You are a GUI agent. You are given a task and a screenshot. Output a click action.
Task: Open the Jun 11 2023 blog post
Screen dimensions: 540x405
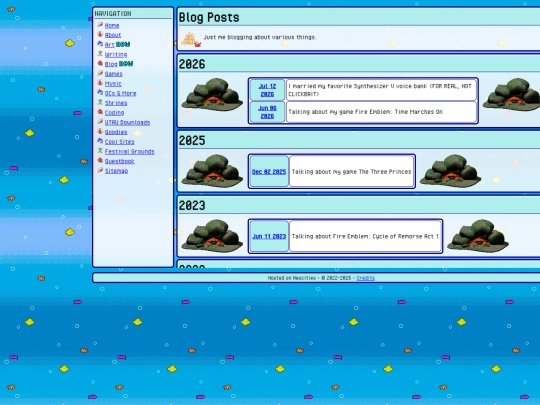[269, 236]
